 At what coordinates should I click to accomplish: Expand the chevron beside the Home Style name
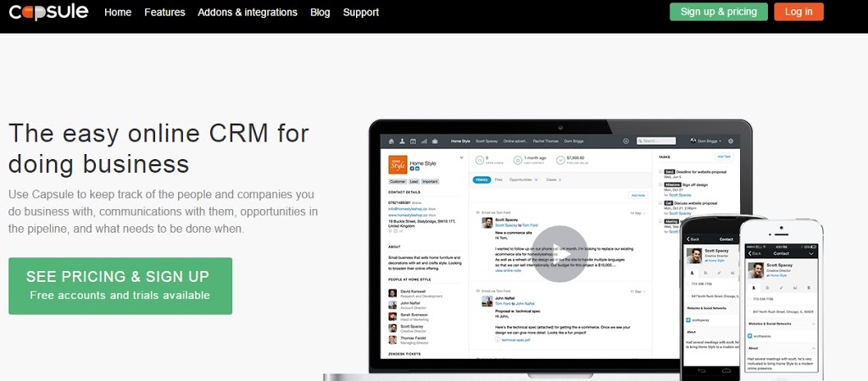pos(462,157)
